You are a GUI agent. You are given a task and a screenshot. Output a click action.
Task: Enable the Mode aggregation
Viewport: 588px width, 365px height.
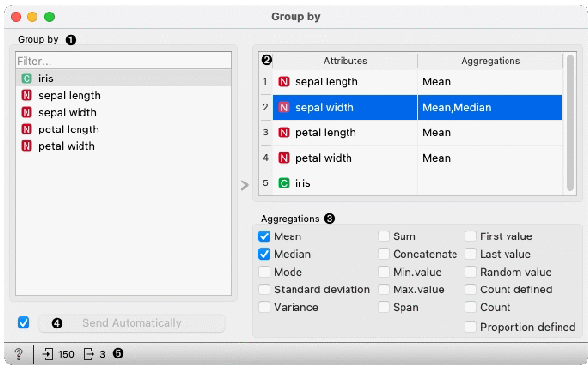pyautogui.click(x=264, y=272)
